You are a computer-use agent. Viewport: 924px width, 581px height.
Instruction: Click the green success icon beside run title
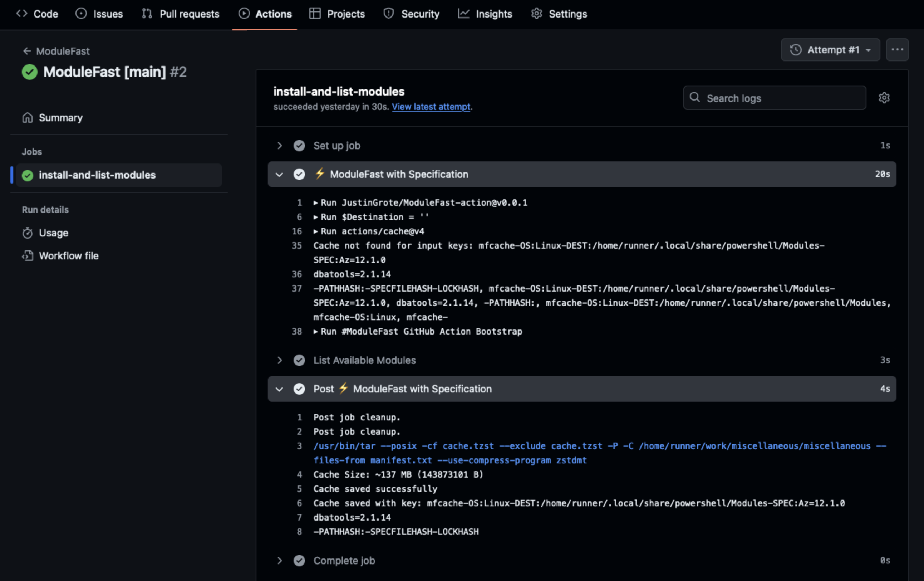click(x=30, y=72)
